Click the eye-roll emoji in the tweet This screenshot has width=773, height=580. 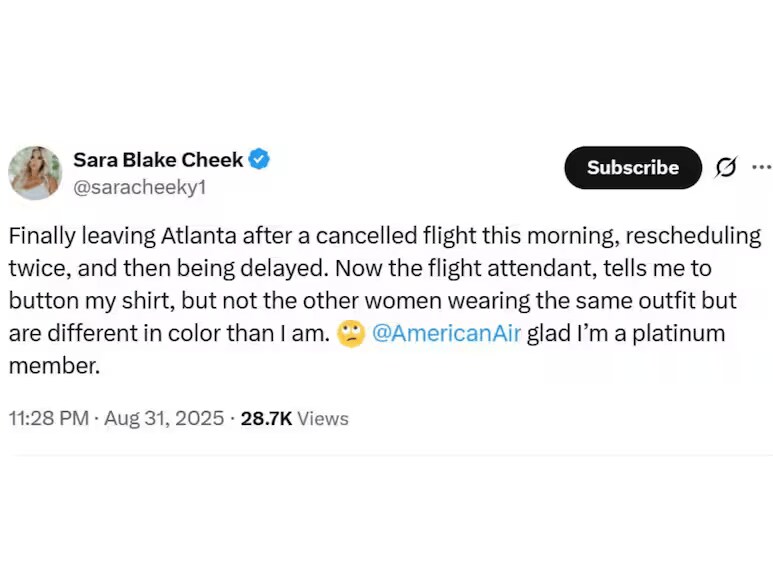pyautogui.click(x=350, y=334)
